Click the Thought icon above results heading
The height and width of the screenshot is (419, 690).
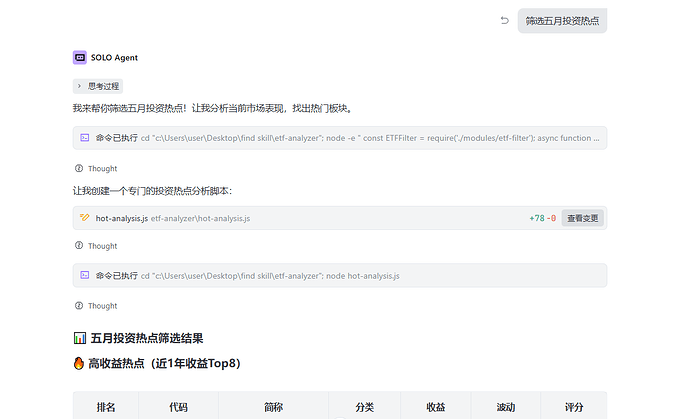[x=79, y=305]
